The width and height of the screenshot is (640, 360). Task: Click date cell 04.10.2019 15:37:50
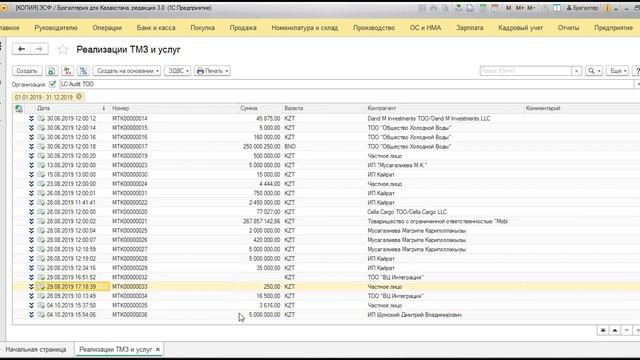71,305
